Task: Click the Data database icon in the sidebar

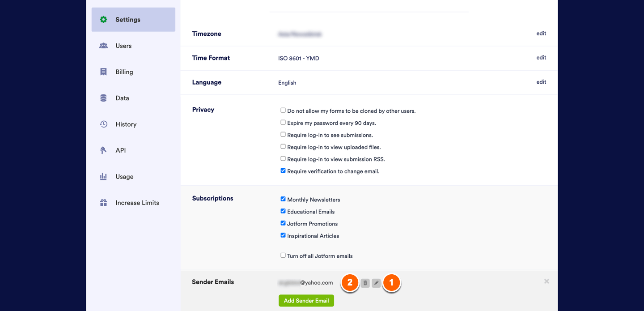Action: [x=104, y=98]
